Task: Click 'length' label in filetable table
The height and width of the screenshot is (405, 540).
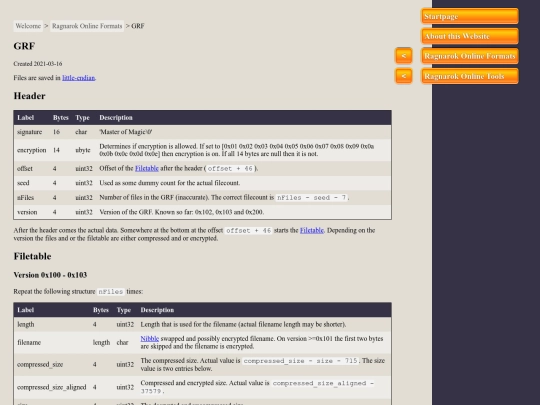Action: pos(25,324)
